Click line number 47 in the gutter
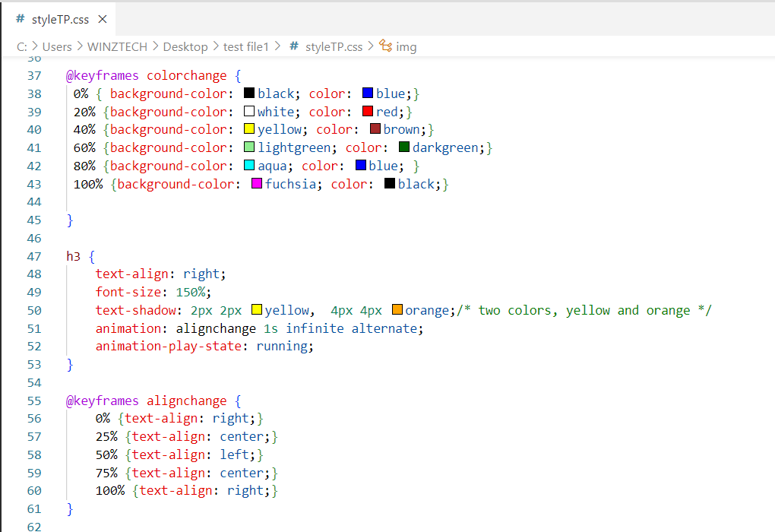775x532 pixels. 34,257
